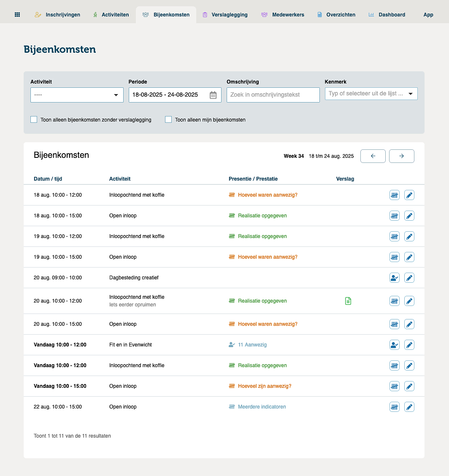Edit the Vandaag Open inloop row
The width and height of the screenshot is (449, 476).
click(409, 386)
